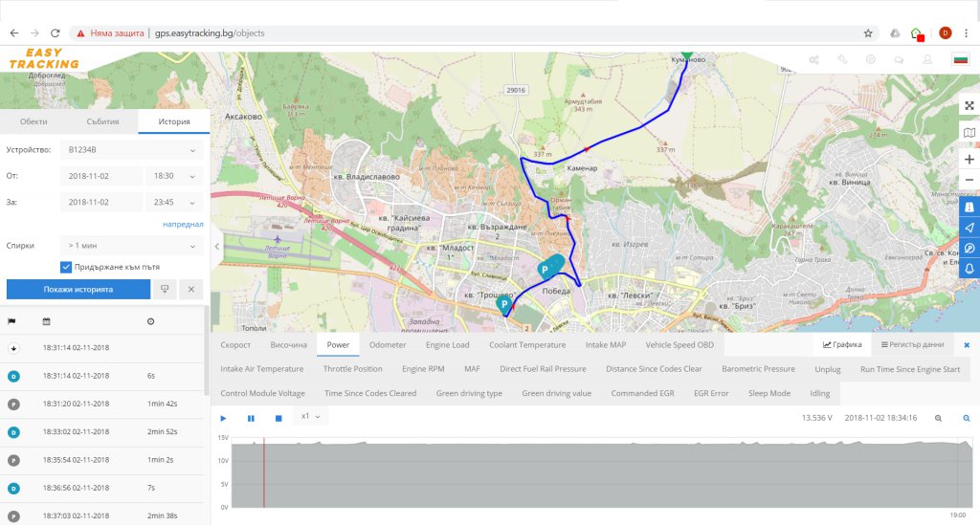Open the map layers selector
This screenshot has width=980, height=525.
click(x=969, y=133)
